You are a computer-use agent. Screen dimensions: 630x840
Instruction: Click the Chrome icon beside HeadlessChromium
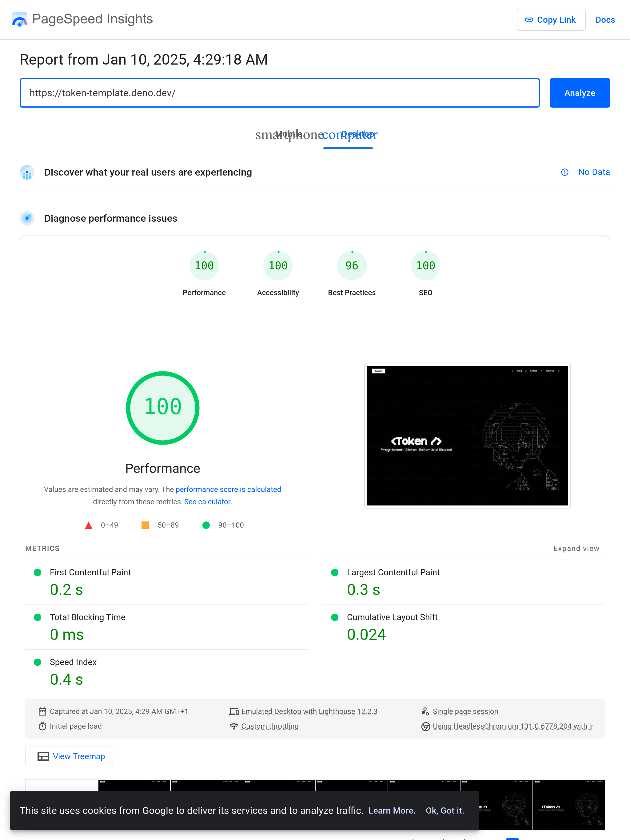(x=425, y=727)
